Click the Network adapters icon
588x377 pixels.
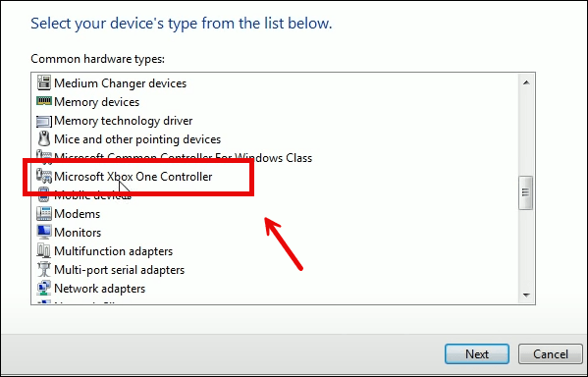[44, 288]
